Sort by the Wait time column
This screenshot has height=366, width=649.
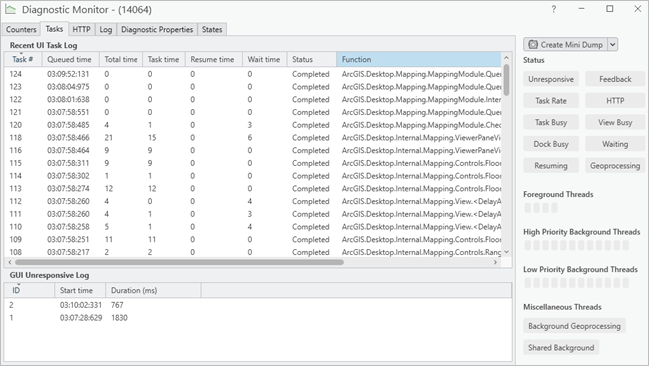264,59
